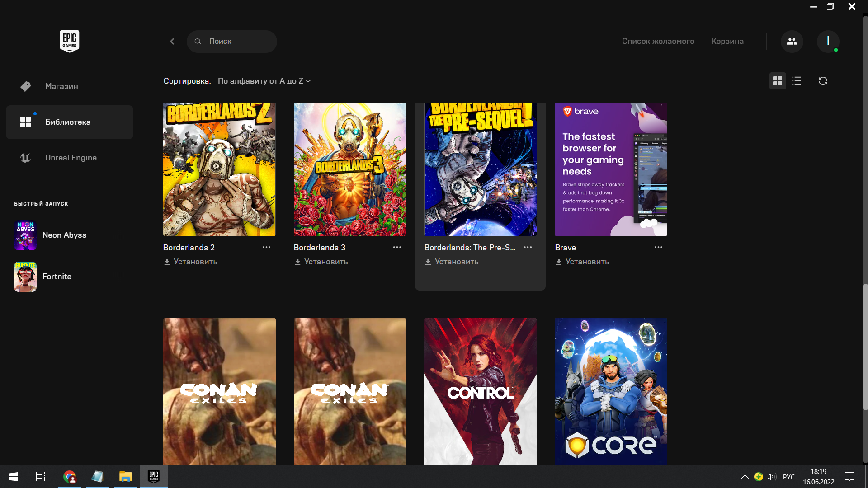Click the Epic Games logo
868x488 pixels.
pos(70,41)
